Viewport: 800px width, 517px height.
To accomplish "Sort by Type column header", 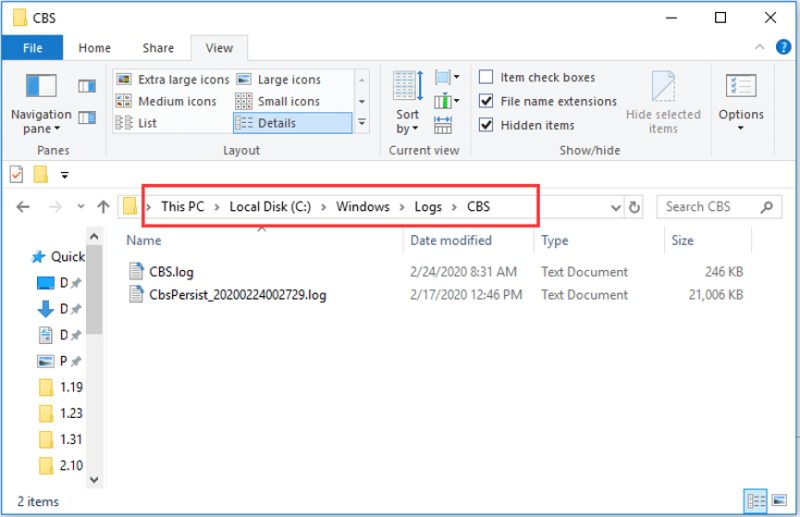I will tap(555, 240).
